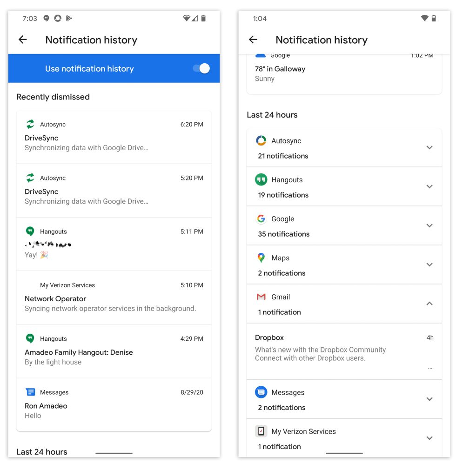Viewport: 456px width, 476px height.
Task: Tap the Play Store status icon in the left status bar
Action: click(69, 18)
